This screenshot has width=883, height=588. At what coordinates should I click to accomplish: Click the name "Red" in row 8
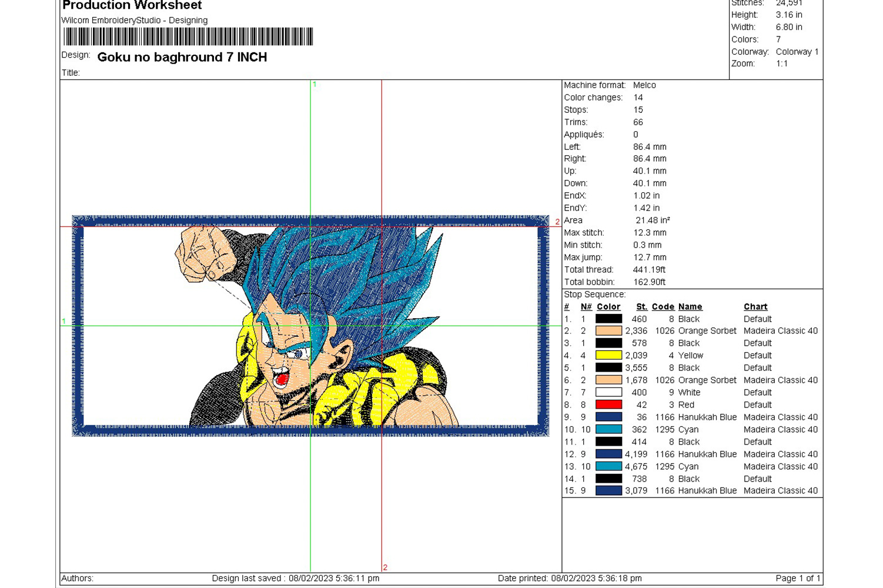pos(686,405)
